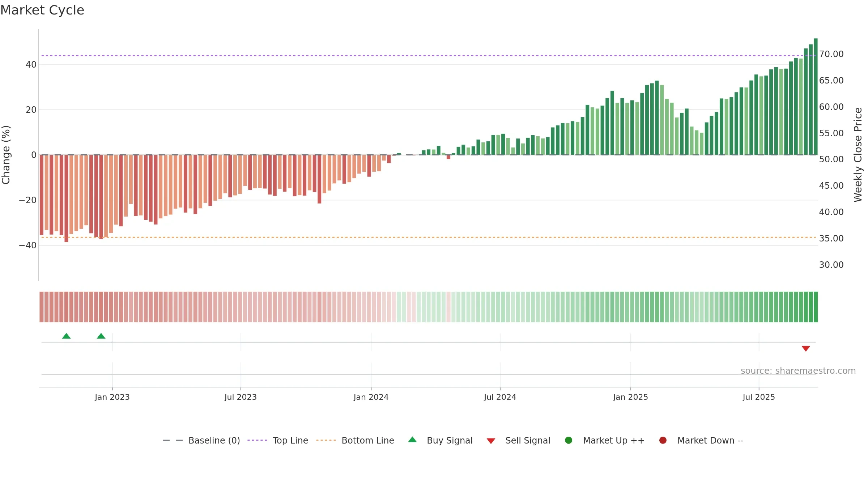Screen dimensions: 868x488
Task: Click the −20 tick on the change axis
Action: point(28,200)
